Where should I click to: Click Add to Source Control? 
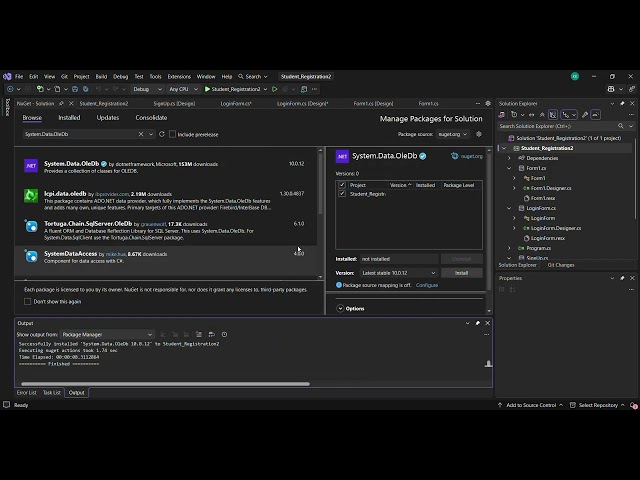pos(531,405)
